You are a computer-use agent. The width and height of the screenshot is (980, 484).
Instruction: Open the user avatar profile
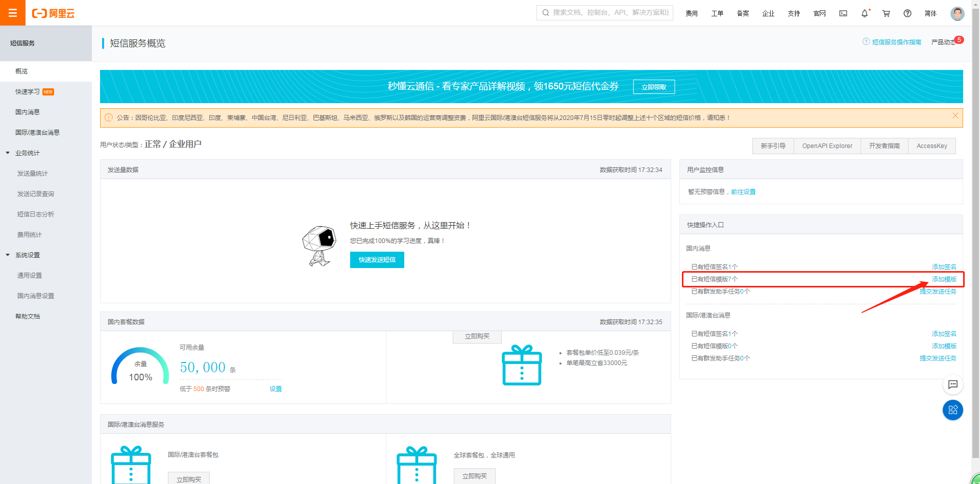pyautogui.click(x=957, y=13)
